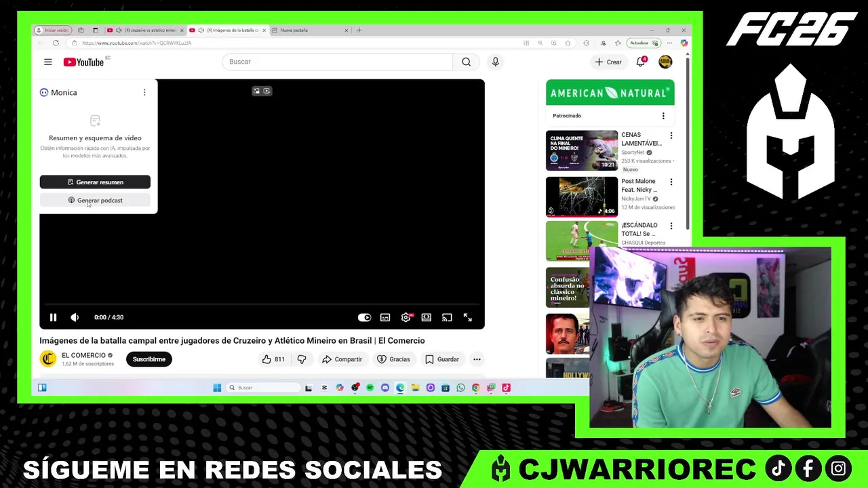Image resolution: width=868 pixels, height=488 pixels.
Task: Open the Windows Start menu
Action: pyautogui.click(x=217, y=388)
